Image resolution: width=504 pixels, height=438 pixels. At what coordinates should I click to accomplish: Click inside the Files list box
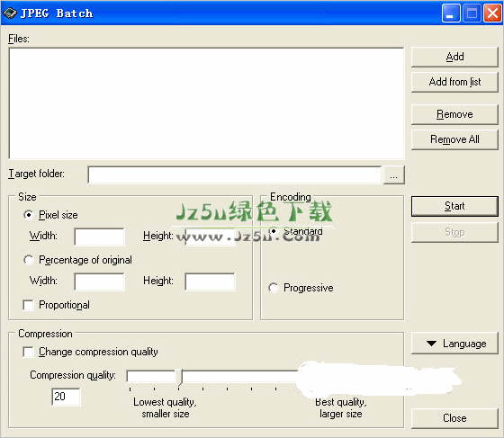point(206,103)
